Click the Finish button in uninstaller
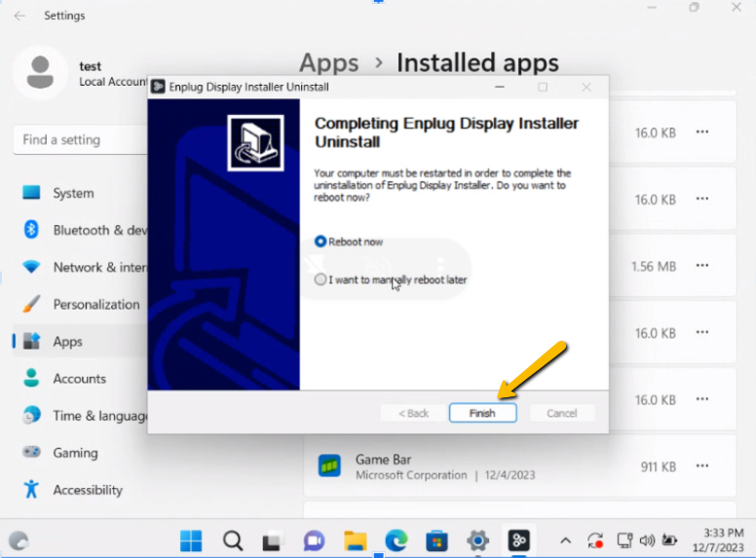 (x=482, y=413)
